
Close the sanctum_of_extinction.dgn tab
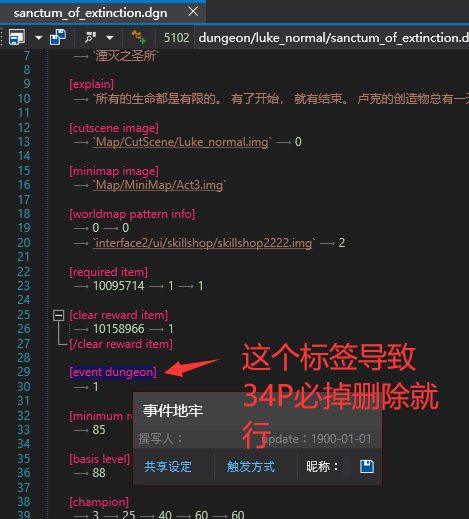point(193,12)
